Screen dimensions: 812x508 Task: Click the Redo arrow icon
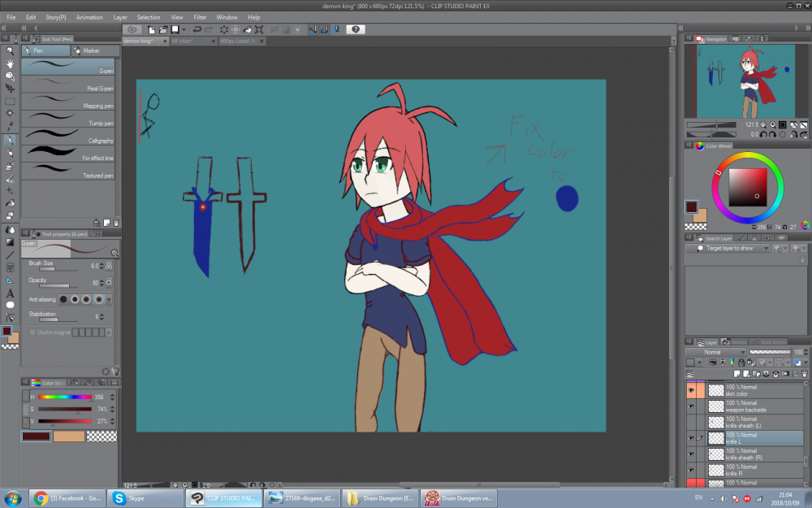point(209,29)
